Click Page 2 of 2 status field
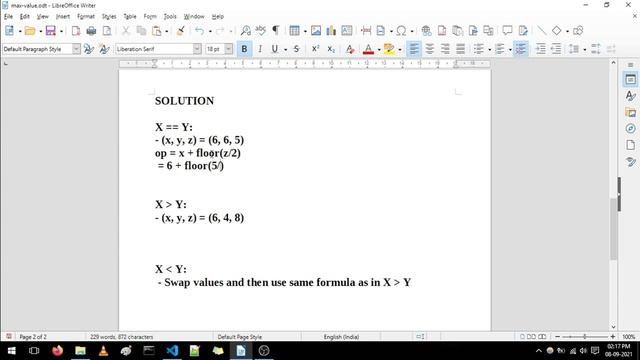The image size is (640, 360). click(x=33, y=337)
